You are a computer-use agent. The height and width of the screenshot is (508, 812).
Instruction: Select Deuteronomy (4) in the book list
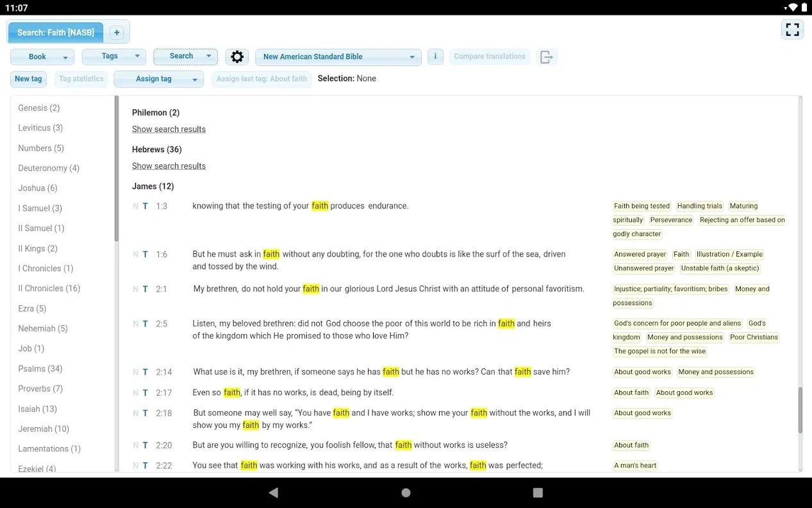[49, 168]
